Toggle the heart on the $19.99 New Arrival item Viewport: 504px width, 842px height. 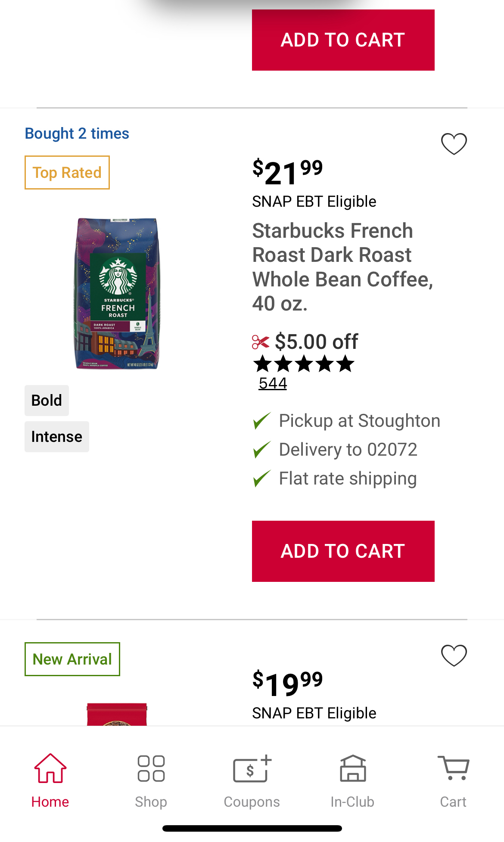(x=454, y=656)
